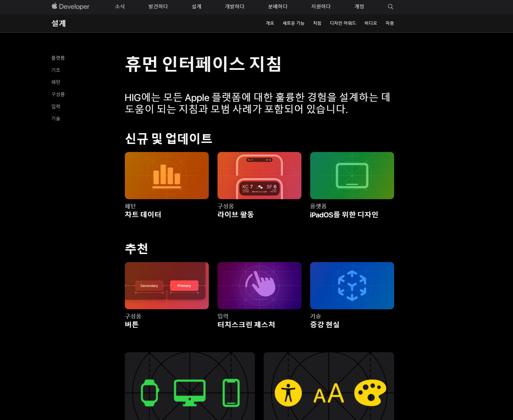Image resolution: width=513 pixels, height=420 pixels.
Task: Click the Apple Developer logo
Action: click(70, 7)
